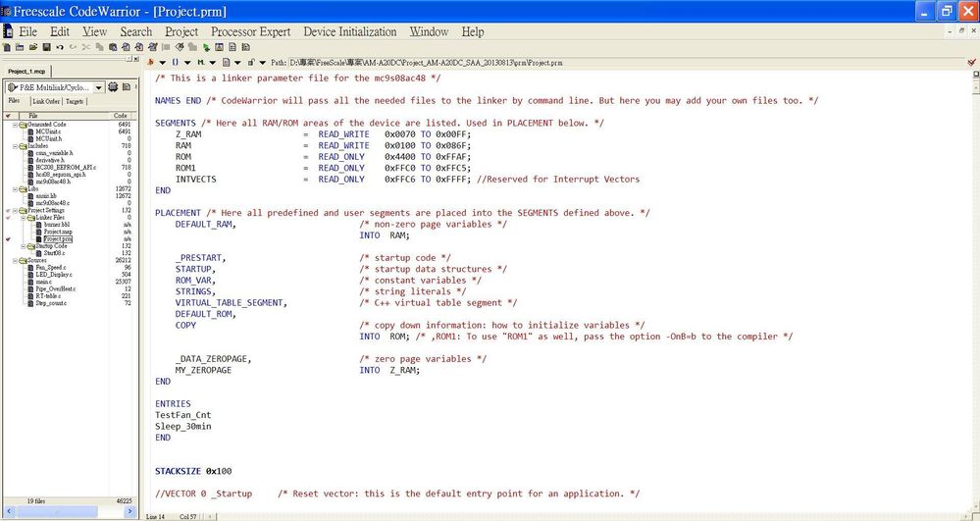Open the Edit menu

[x=60, y=31]
